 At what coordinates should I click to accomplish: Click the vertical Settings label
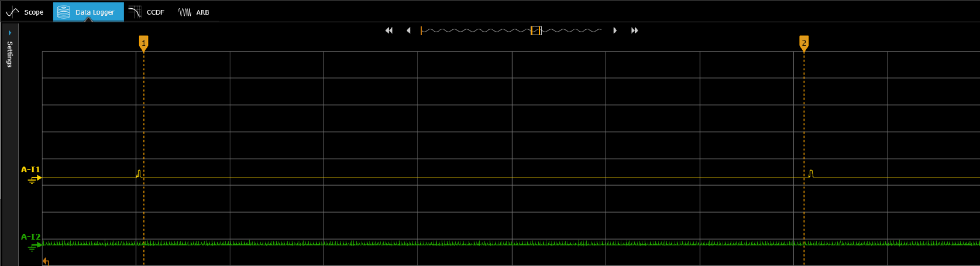(9, 54)
